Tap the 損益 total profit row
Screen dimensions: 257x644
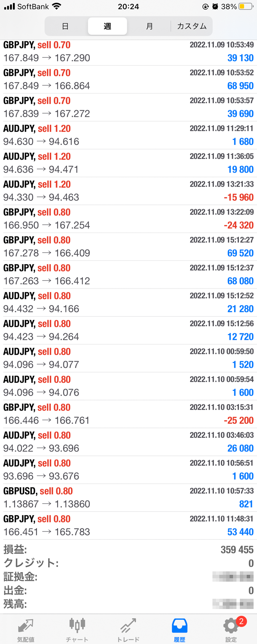click(128, 549)
